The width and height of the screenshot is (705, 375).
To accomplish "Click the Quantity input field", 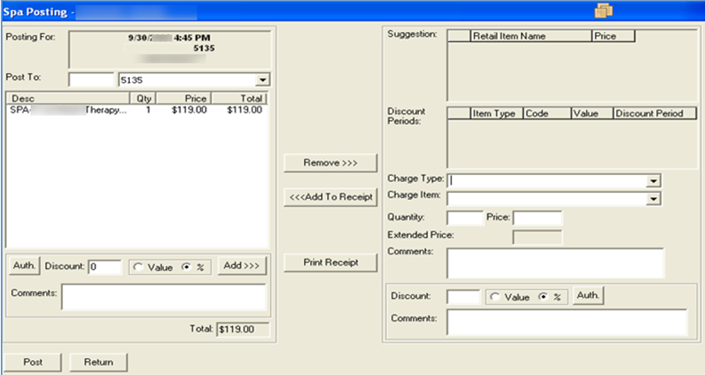I will [x=465, y=218].
